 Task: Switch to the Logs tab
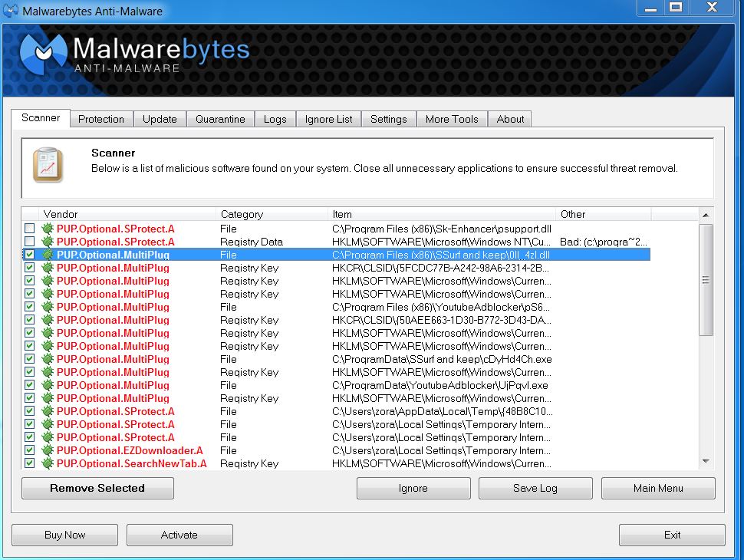point(275,119)
